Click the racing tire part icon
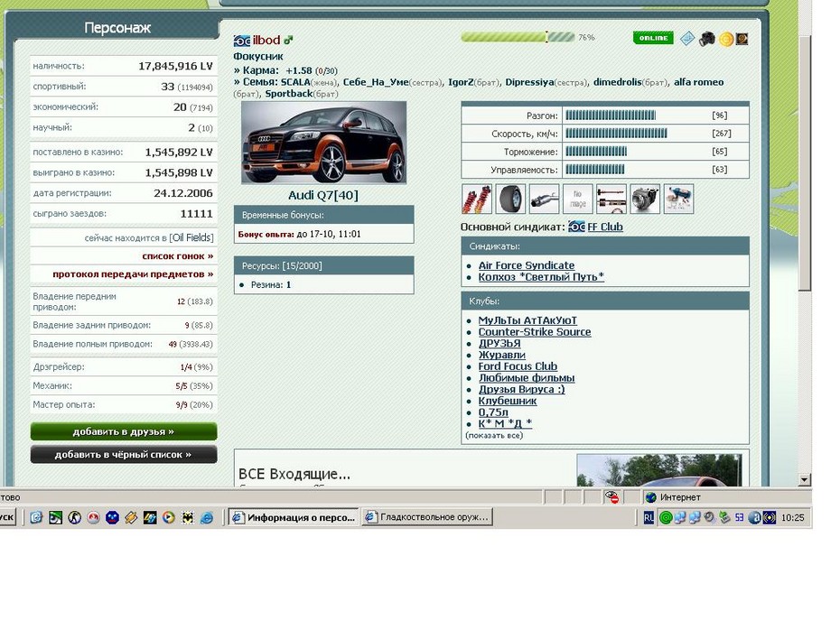This screenshot has width=840, height=630. tap(510, 199)
